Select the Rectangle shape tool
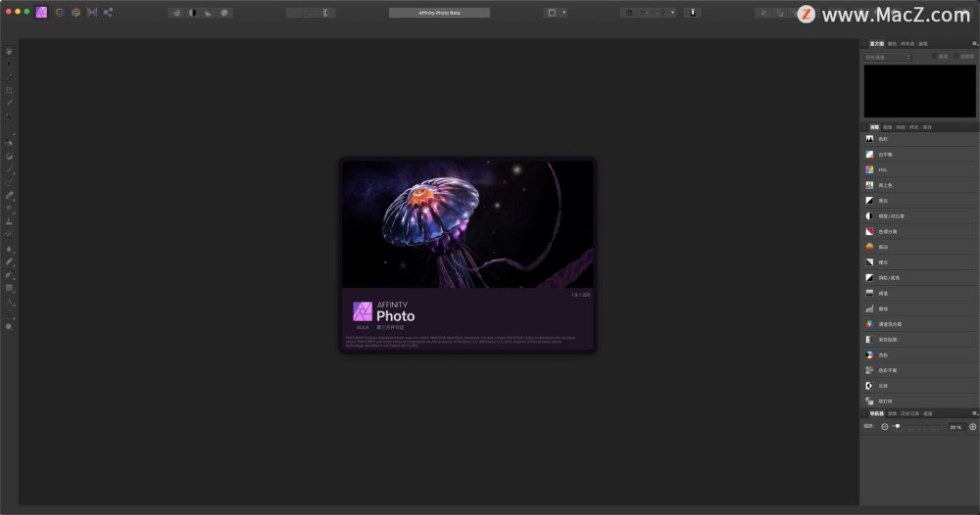The height and width of the screenshot is (515, 980). 9,288
